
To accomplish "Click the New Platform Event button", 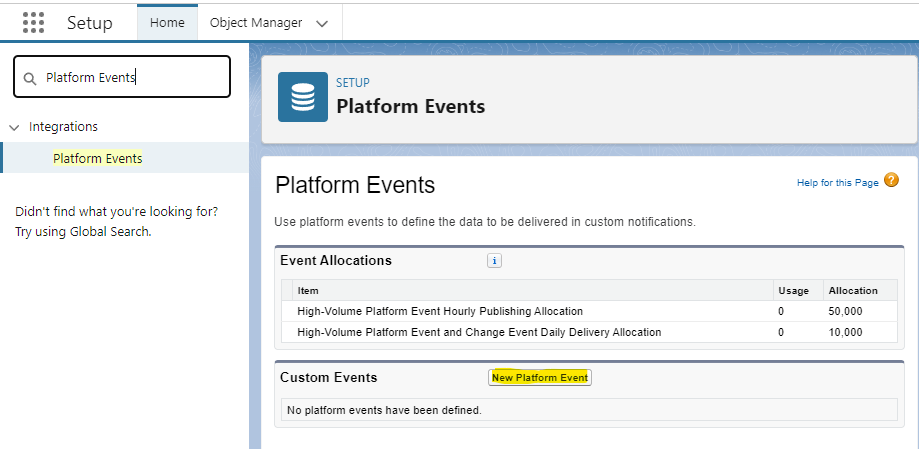I will click(x=540, y=377).
